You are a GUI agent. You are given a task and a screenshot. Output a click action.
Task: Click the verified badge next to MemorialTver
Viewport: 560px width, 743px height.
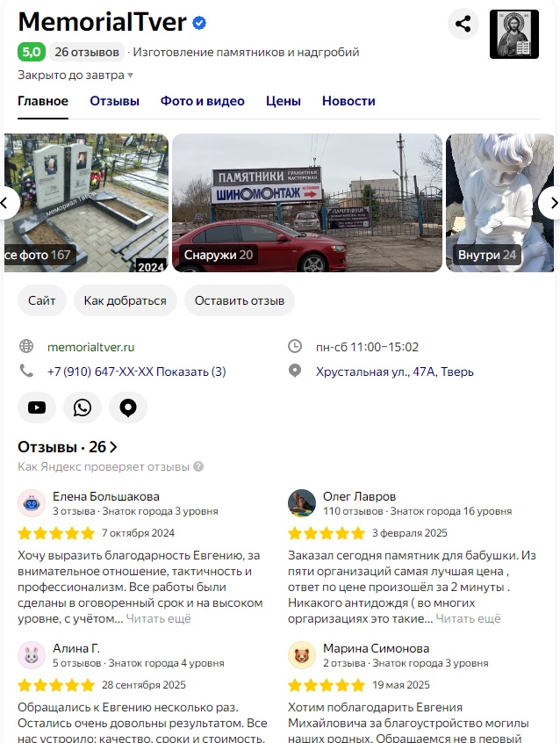pos(199,23)
